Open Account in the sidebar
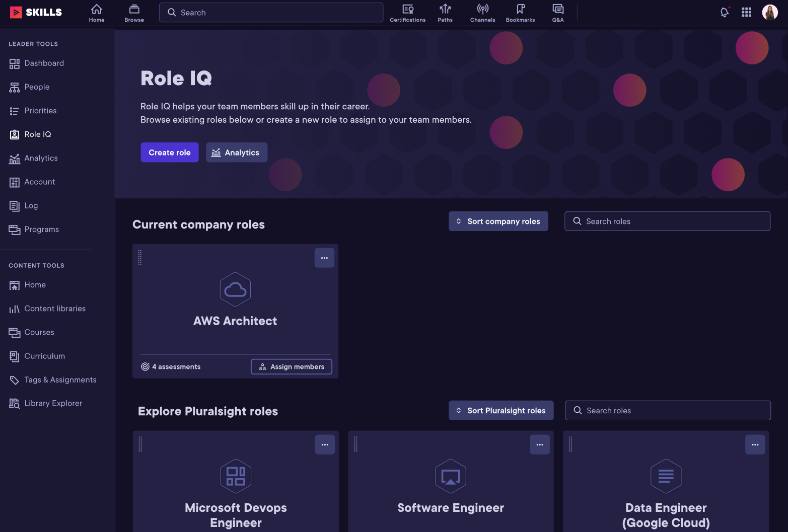Screen dimensions: 788x532 32,182
